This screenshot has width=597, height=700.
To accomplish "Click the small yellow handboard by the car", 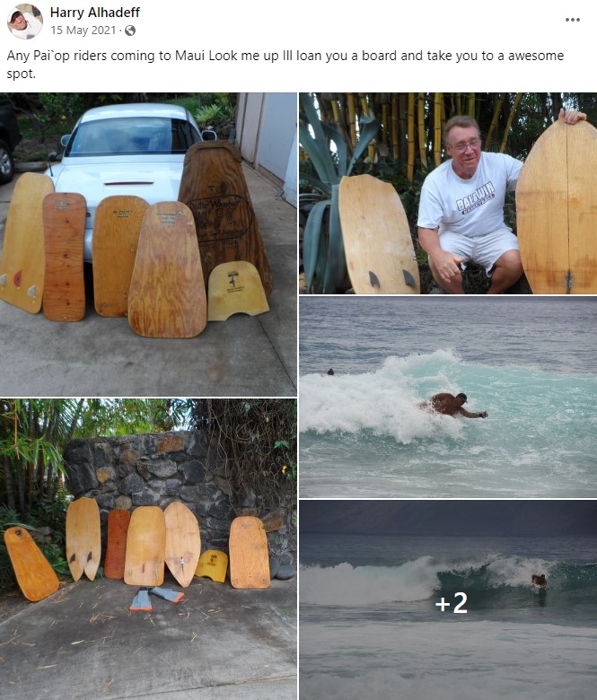I will tap(238, 291).
